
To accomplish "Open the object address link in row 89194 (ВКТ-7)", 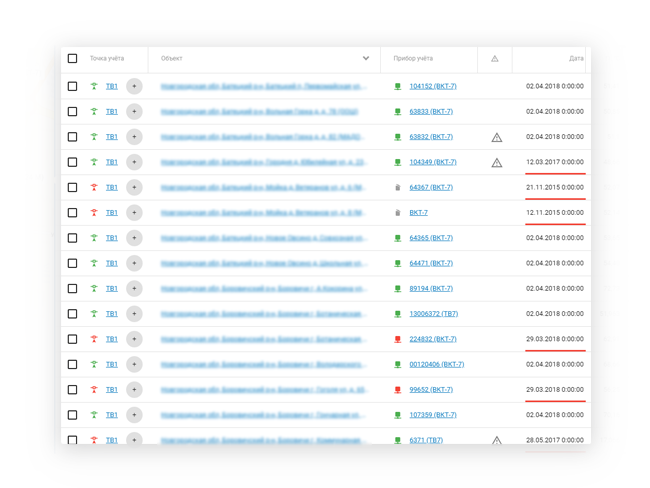I will 264,289.
